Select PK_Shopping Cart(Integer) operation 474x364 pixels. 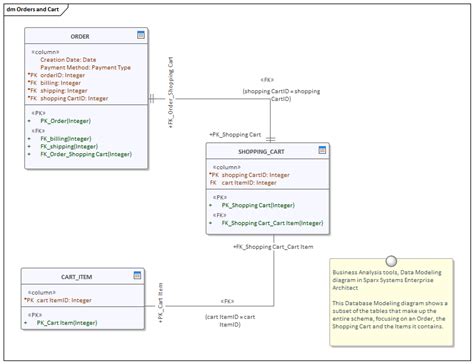[258, 205]
